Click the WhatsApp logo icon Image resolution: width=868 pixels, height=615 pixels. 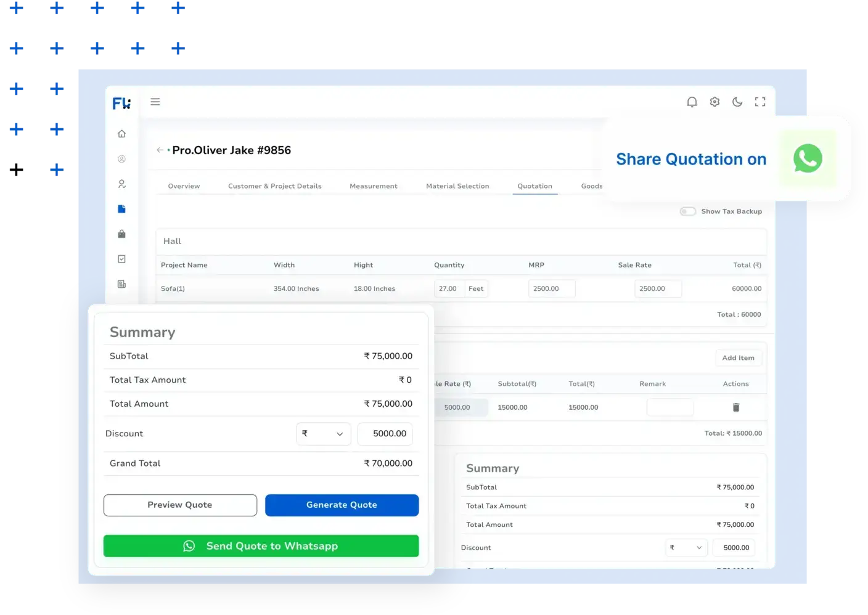[808, 158]
